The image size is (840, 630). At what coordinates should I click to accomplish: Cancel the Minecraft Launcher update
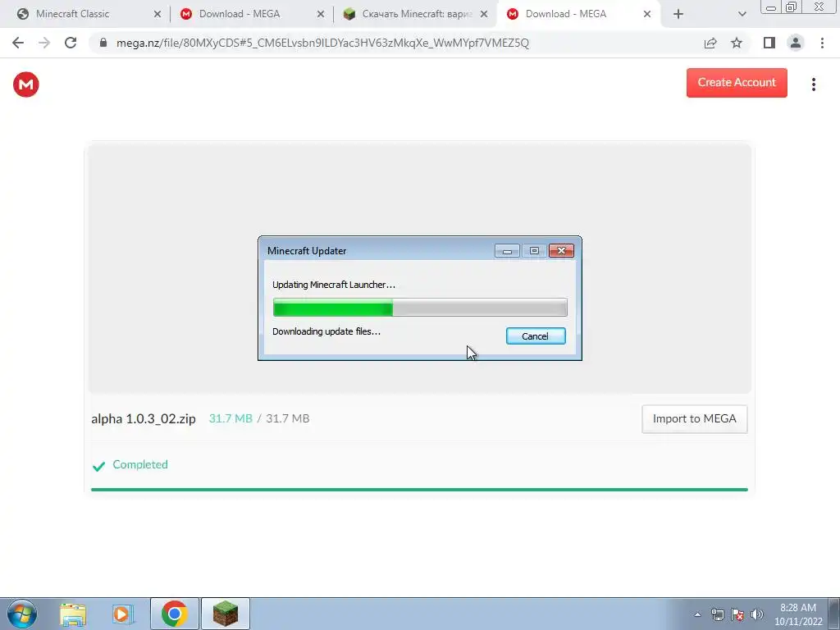[536, 336]
